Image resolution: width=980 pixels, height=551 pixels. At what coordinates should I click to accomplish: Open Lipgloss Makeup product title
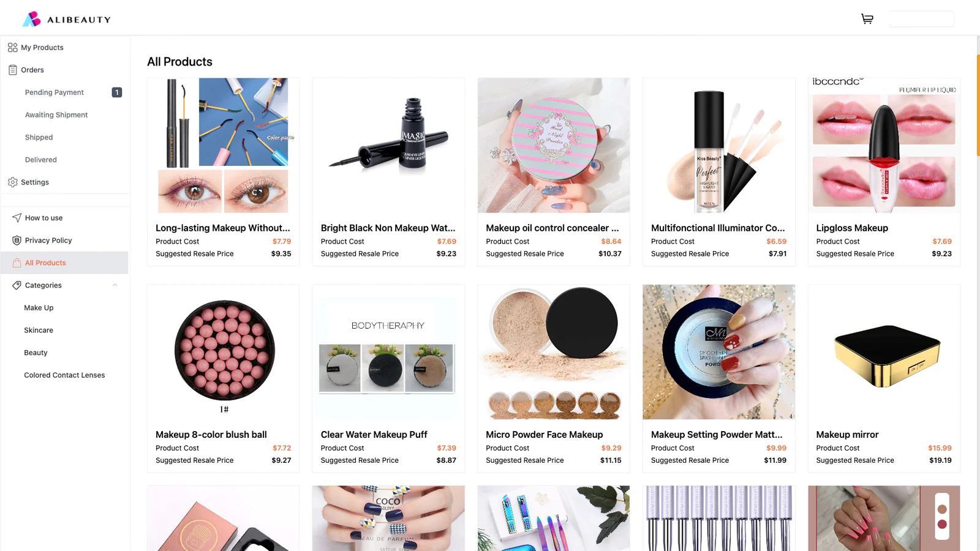(x=851, y=228)
